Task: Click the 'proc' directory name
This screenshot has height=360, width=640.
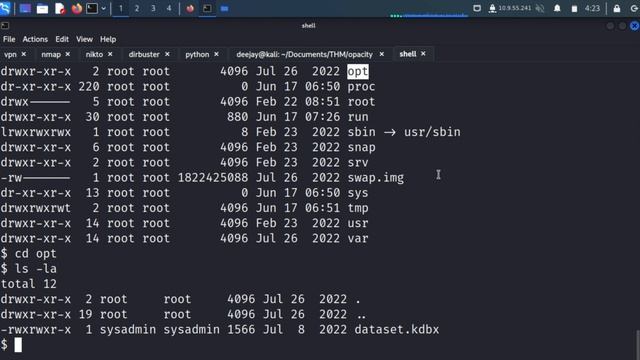Action: pyautogui.click(x=361, y=87)
